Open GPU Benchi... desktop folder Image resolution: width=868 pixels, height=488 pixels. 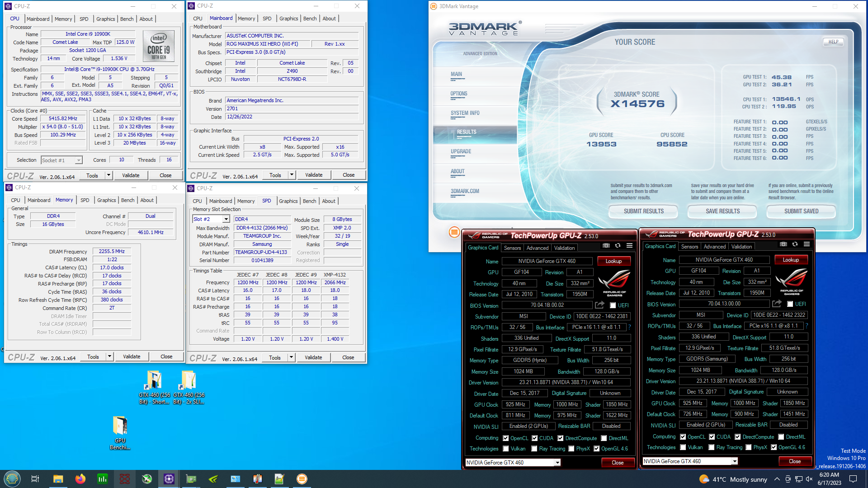tap(120, 433)
